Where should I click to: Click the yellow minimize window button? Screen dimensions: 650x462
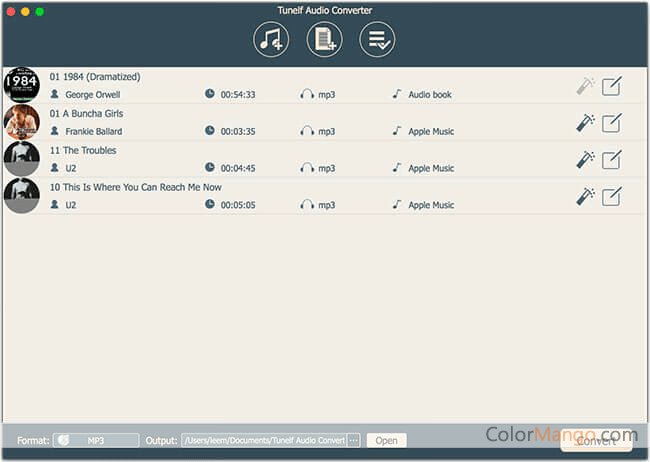point(25,12)
